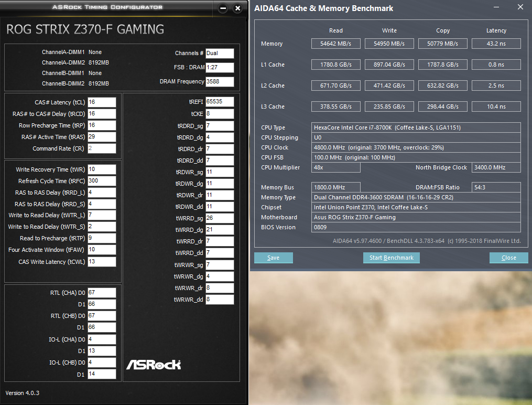Select the tRDRD_sg value field
Screen dimensions: 532x405
click(x=220, y=126)
